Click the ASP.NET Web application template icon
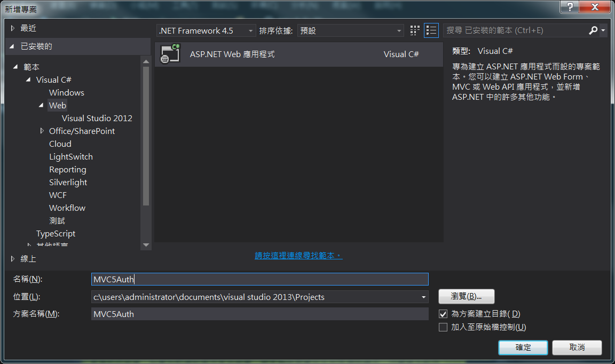Image resolution: width=615 pixels, height=364 pixels. click(x=170, y=54)
